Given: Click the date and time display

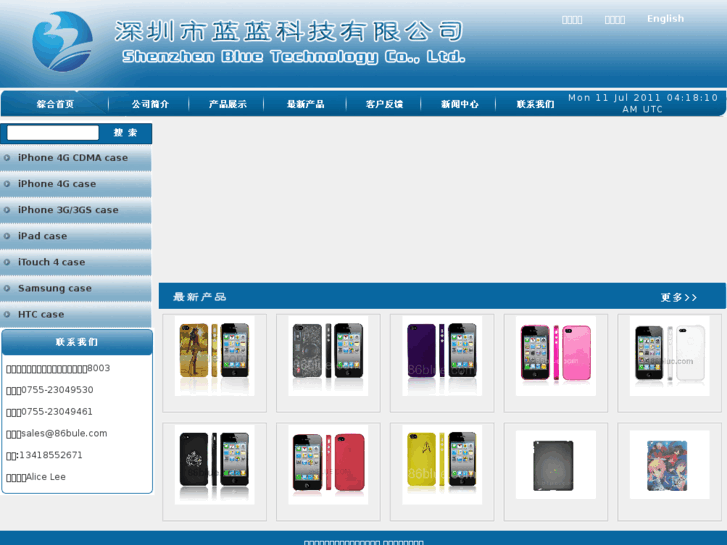Looking at the screenshot, I should 643,103.
